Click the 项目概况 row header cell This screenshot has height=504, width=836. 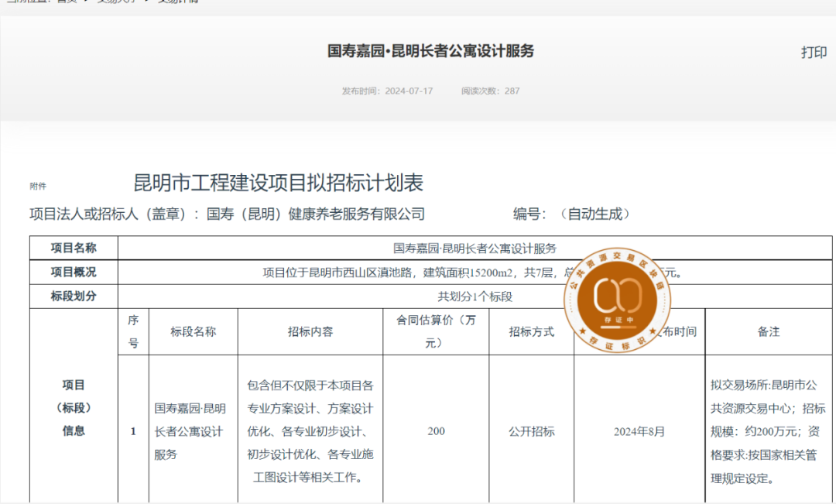pos(74,273)
